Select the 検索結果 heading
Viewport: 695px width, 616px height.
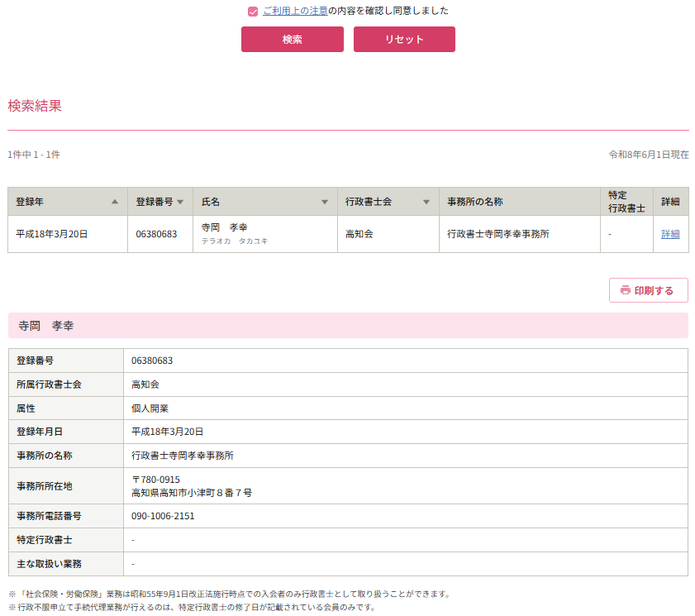[x=35, y=106]
